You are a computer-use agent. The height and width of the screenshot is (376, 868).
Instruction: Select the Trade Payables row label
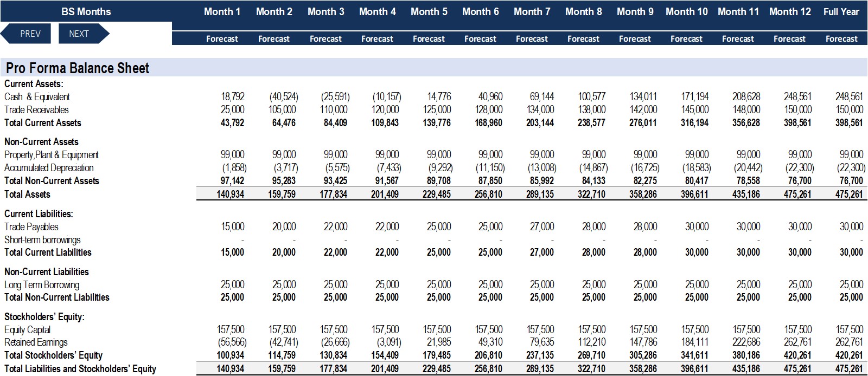(31, 227)
